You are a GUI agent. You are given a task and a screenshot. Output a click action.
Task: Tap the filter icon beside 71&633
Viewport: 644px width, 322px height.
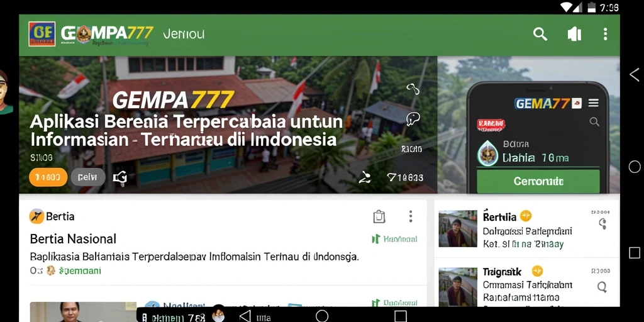pyautogui.click(x=391, y=177)
